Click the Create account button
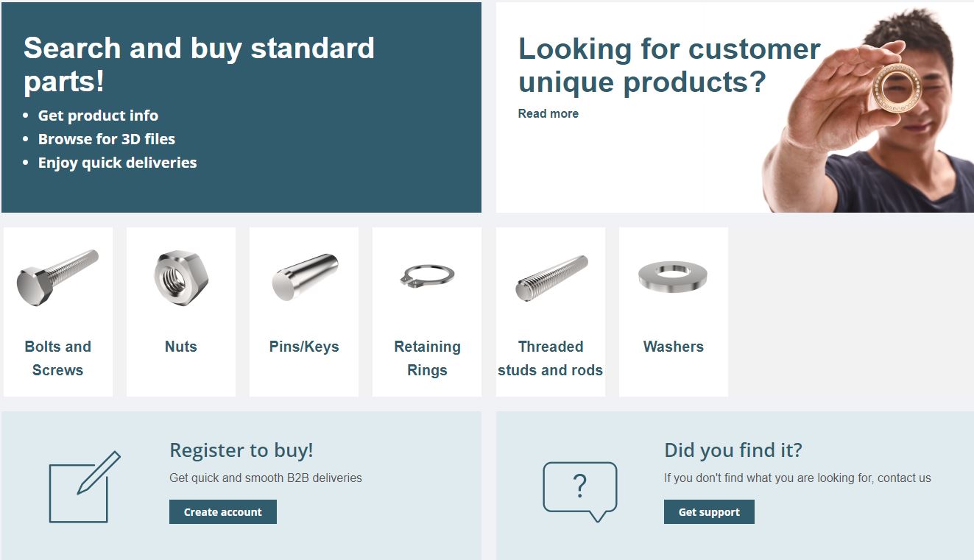Viewport: 974px width, 560px height. click(x=223, y=512)
